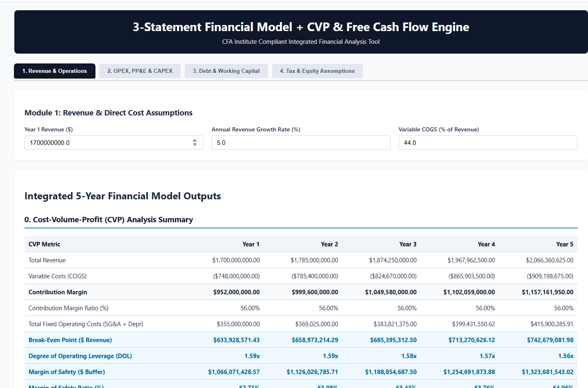Click Year 3 Variable Costs ($824,670,000.00)

pos(393,276)
